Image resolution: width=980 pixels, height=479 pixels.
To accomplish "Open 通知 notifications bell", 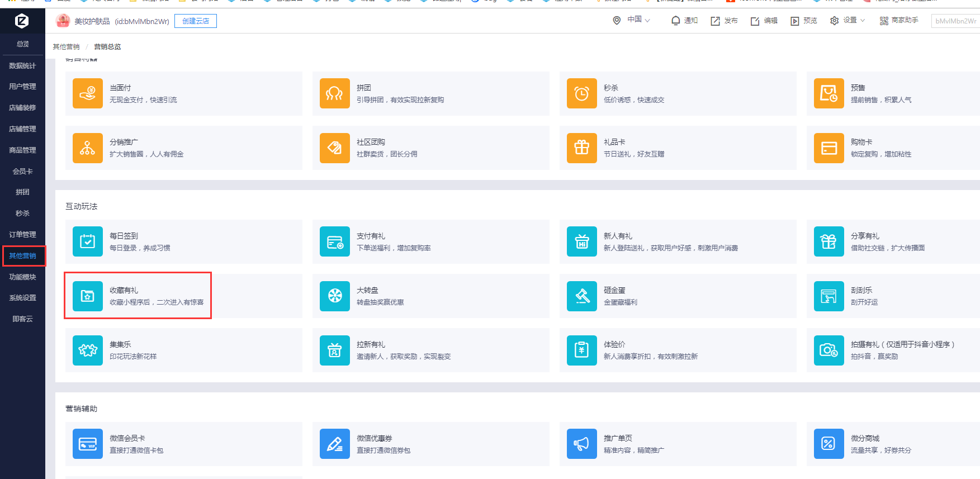I will click(684, 21).
